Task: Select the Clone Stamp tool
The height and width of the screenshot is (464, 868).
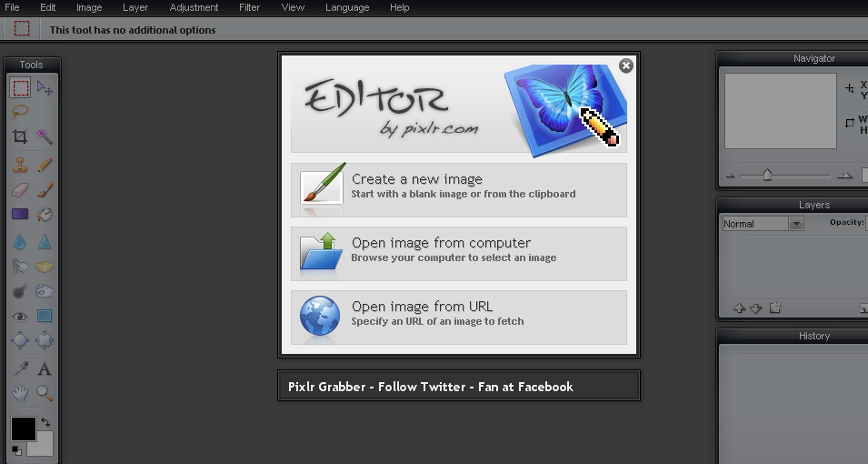Action: click(20, 165)
